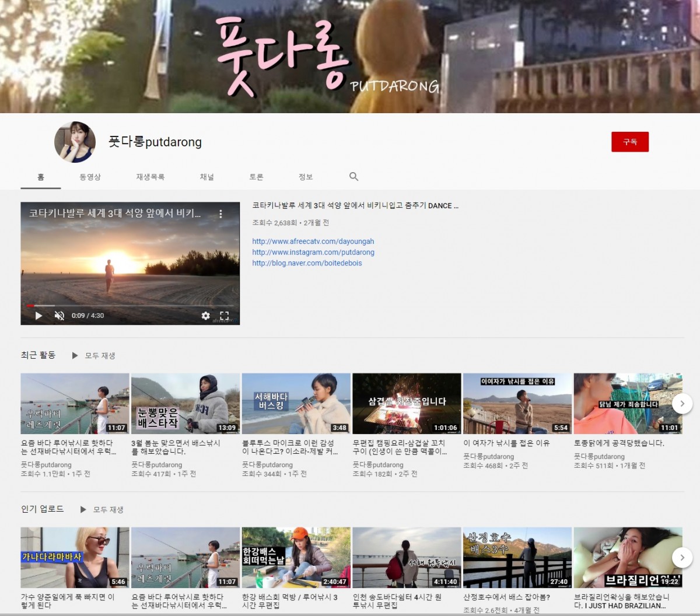Open the 삼겹살 캠핑요리 video thumbnail
Screen dimensions: 700x616
click(x=407, y=404)
